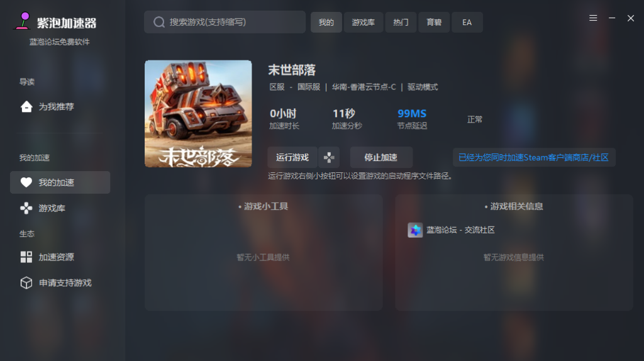Open game launch path settings icon
The height and width of the screenshot is (361, 644).
(x=329, y=157)
